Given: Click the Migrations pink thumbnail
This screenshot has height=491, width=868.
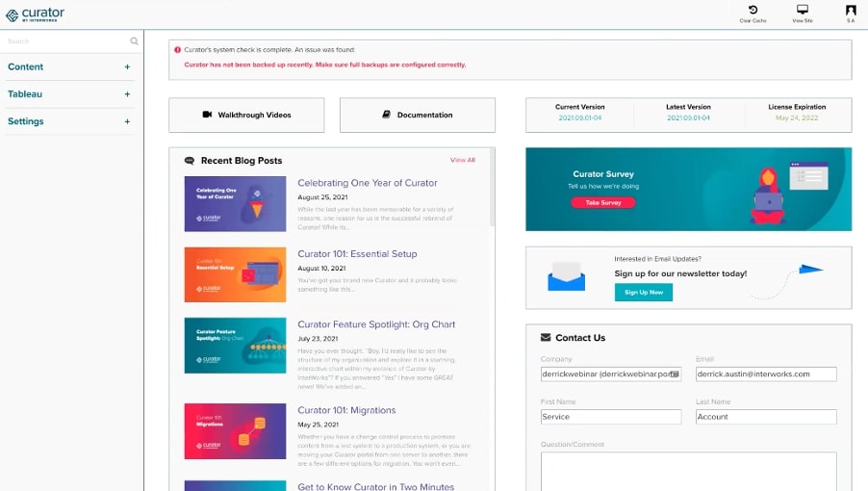Looking at the screenshot, I should click(x=235, y=431).
